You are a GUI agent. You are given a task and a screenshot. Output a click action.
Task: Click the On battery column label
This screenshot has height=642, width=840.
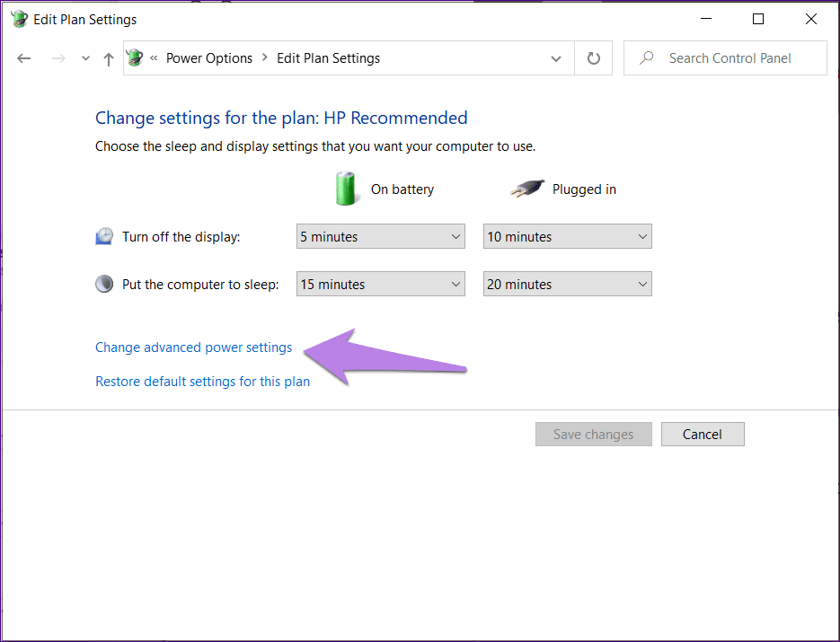[x=402, y=189]
